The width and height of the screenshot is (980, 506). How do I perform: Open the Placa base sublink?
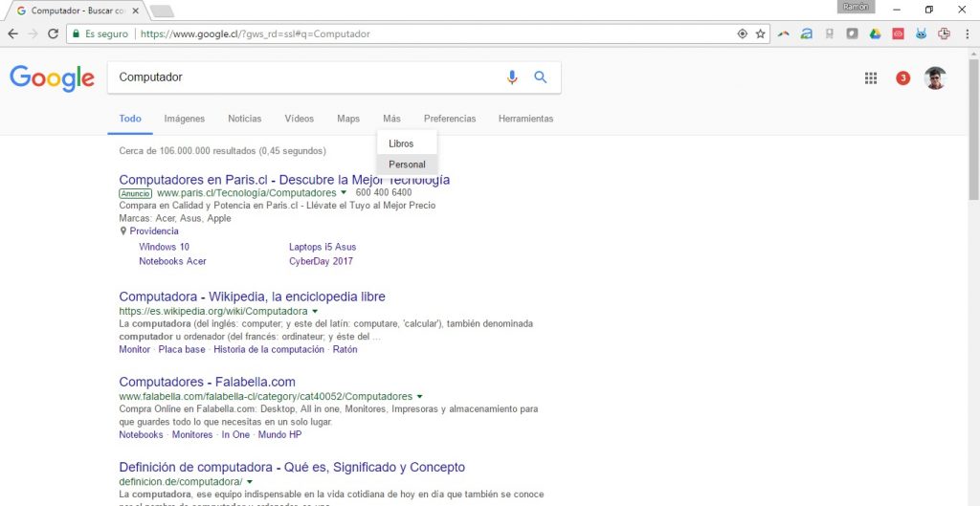point(181,349)
